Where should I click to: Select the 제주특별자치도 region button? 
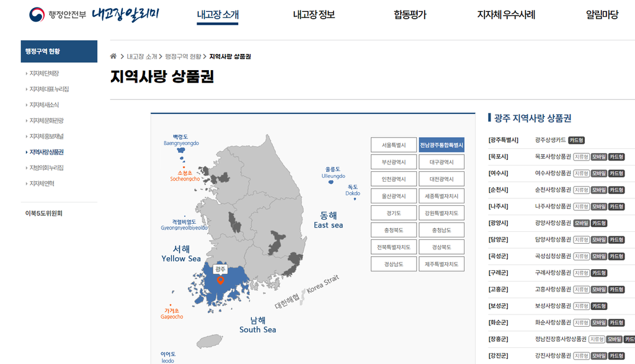pyautogui.click(x=442, y=264)
